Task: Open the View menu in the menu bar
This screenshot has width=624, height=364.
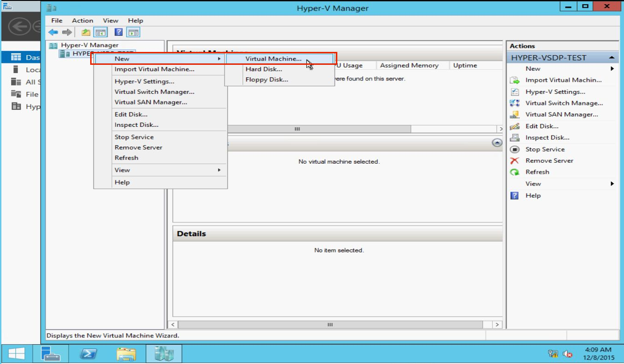Action: (110, 21)
